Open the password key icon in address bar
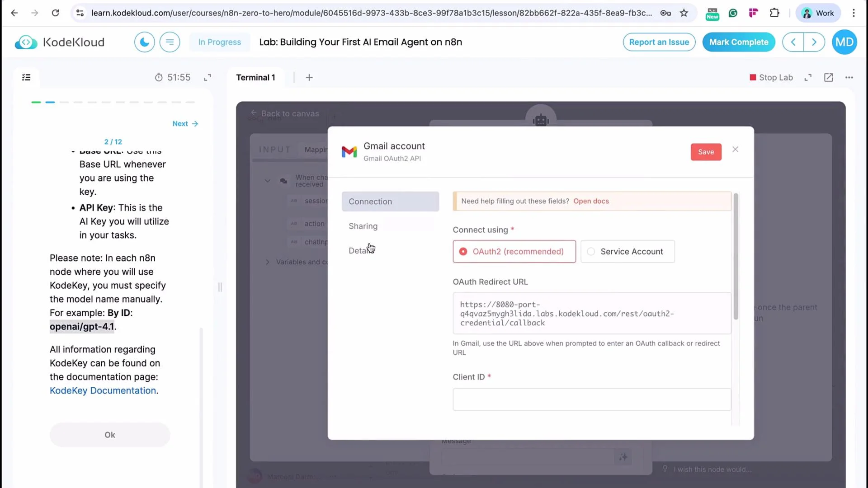 click(665, 13)
